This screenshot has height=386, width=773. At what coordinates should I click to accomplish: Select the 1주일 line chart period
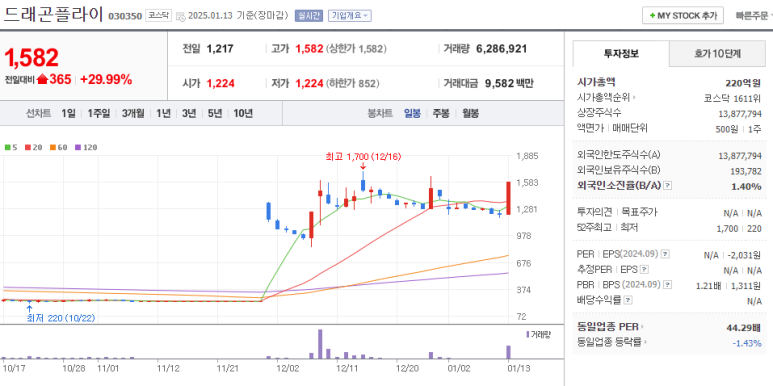99,113
